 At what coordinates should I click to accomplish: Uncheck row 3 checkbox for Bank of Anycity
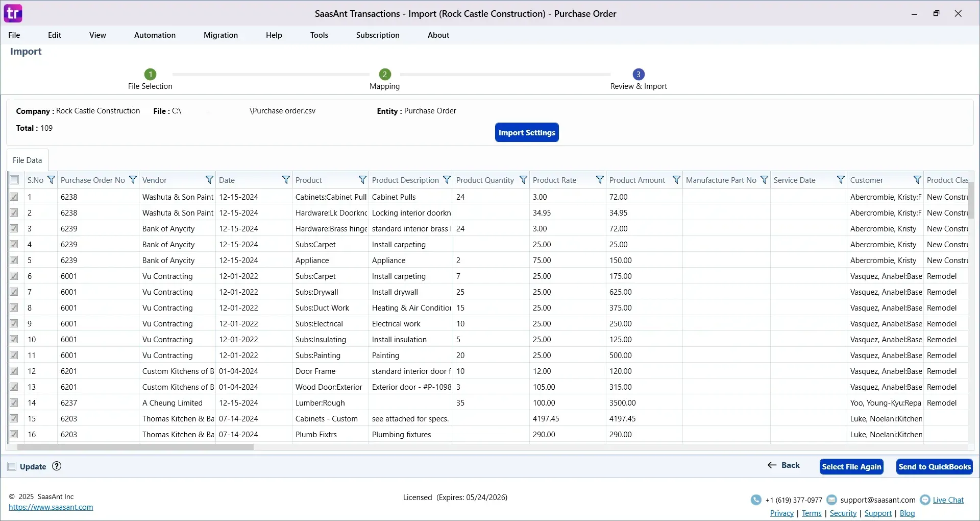14,228
